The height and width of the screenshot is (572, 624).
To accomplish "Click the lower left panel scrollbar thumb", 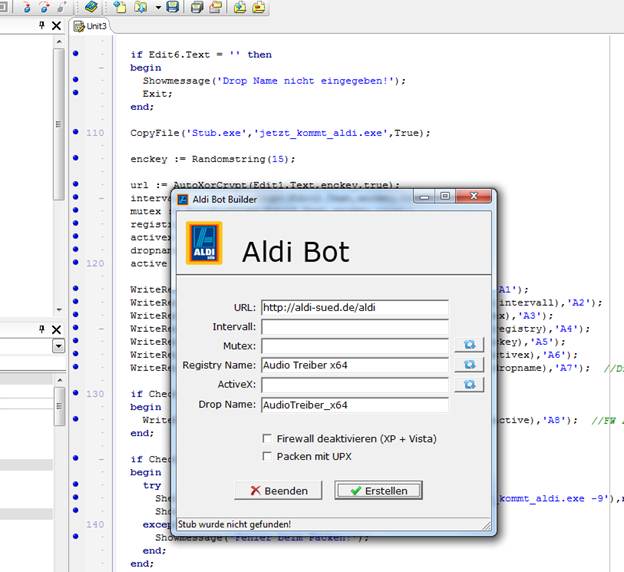I will point(59,406).
